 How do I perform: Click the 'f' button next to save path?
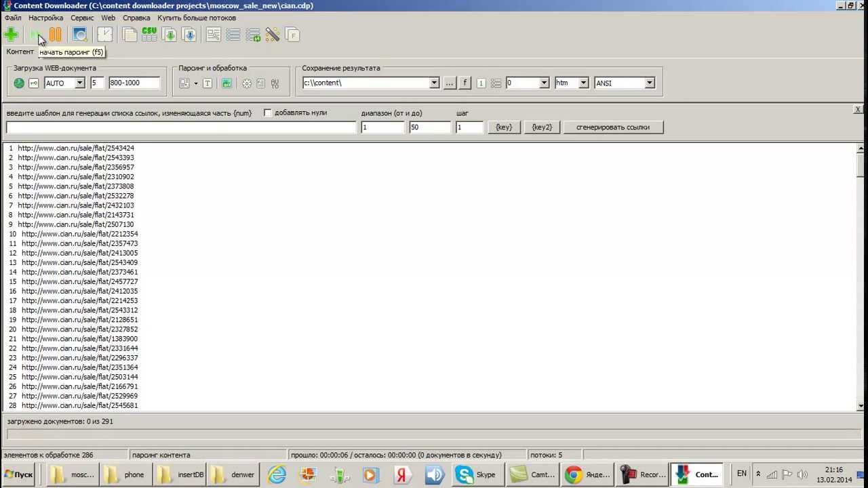pos(465,83)
